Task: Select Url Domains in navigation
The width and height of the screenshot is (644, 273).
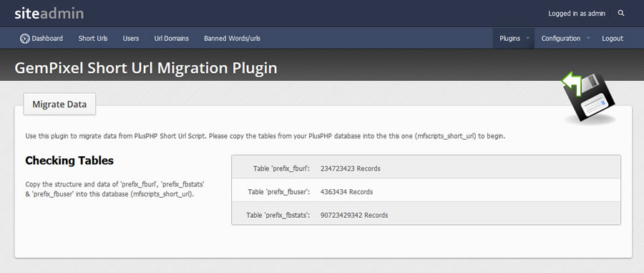Action: tap(171, 38)
